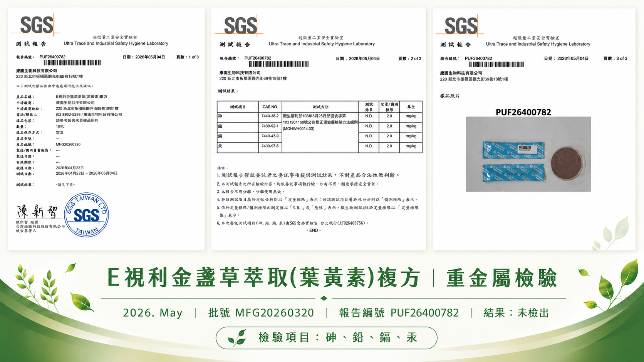Click the round SGS Taiwan Ltd. stamp
644x362 pixels.
86,215
